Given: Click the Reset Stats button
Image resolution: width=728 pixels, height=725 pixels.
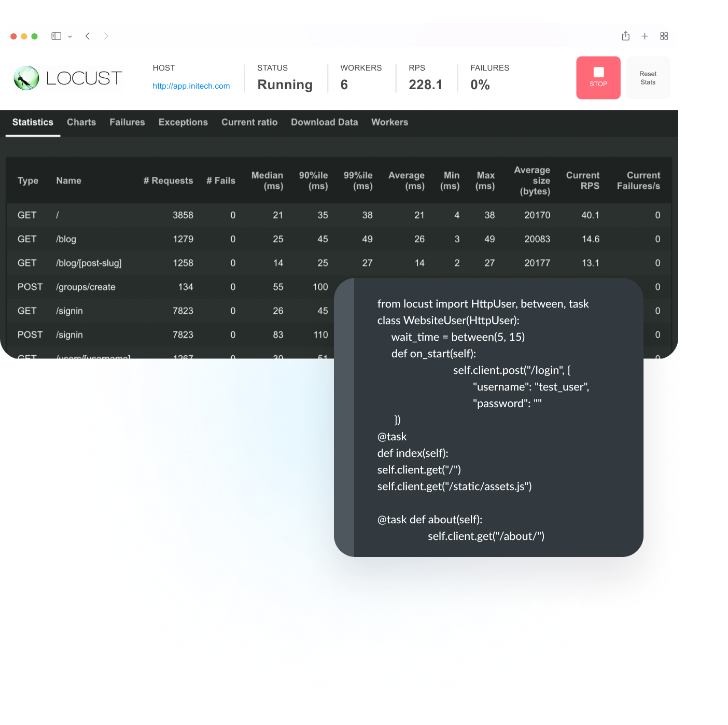Looking at the screenshot, I should 648,78.
